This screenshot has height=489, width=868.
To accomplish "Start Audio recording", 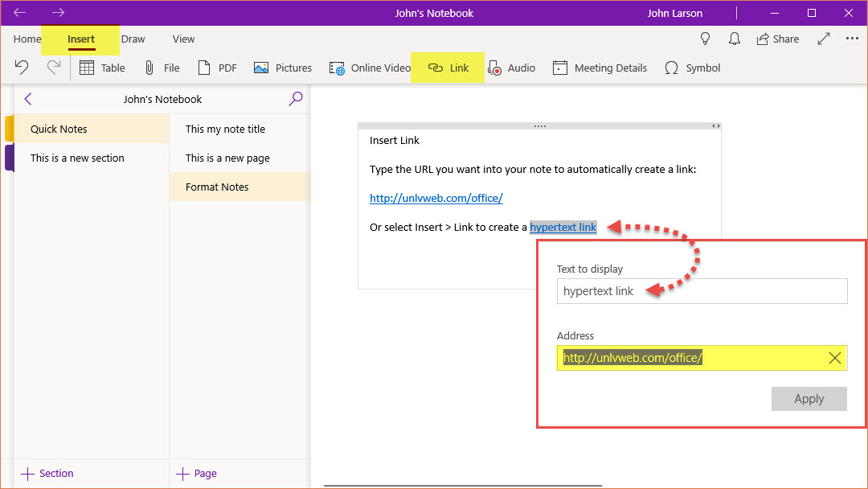I will click(x=511, y=68).
